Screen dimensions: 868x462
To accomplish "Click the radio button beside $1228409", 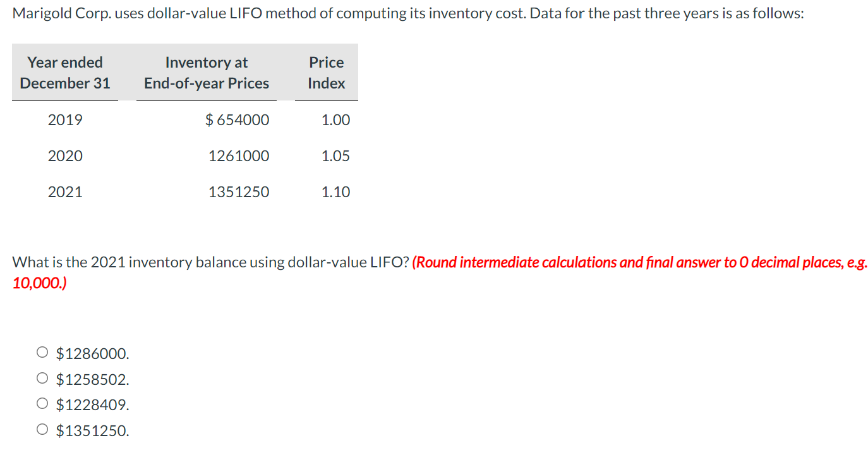I will click(42, 403).
